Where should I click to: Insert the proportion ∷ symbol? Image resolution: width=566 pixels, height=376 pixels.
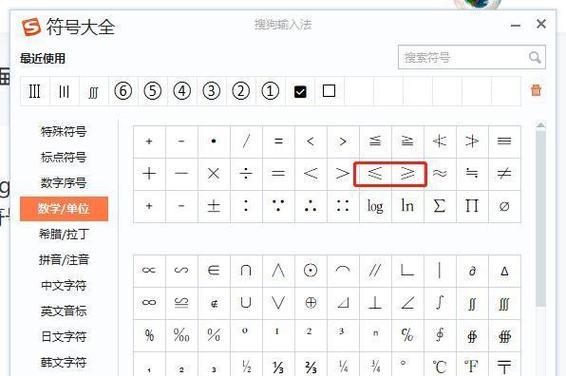343,206
